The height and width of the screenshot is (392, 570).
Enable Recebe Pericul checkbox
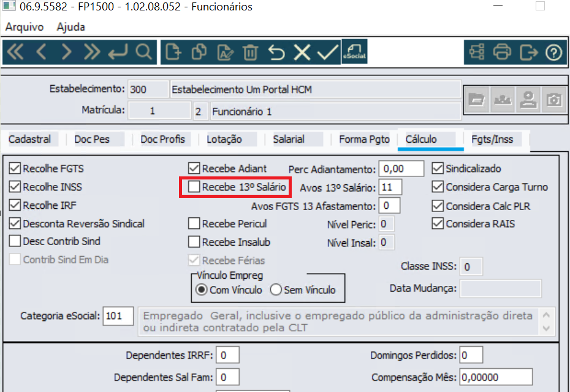(194, 224)
